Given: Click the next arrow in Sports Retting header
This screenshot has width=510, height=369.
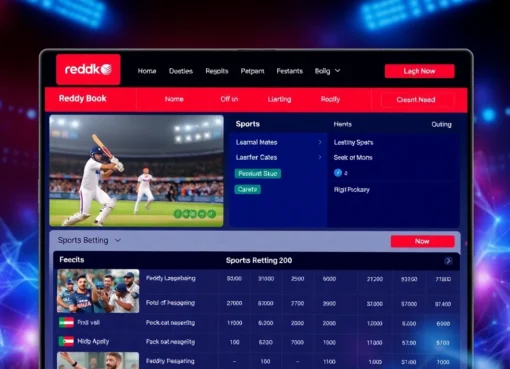Looking at the screenshot, I should pyautogui.click(x=448, y=261).
